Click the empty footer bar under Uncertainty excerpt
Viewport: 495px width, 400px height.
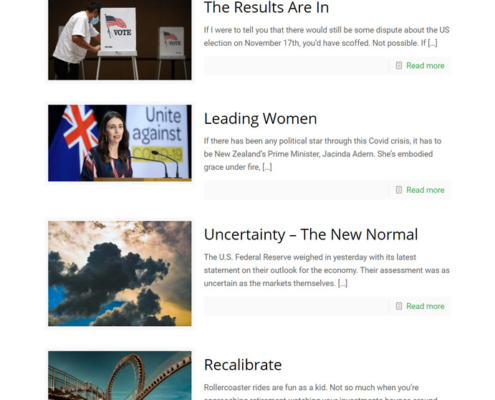pyautogui.click(x=296, y=306)
